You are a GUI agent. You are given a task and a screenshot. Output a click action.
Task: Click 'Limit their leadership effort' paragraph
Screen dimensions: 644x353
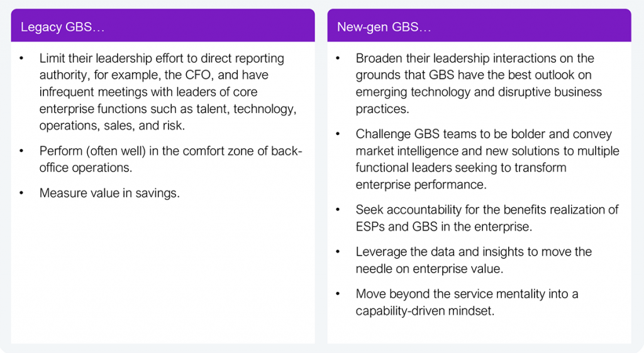coord(168,92)
